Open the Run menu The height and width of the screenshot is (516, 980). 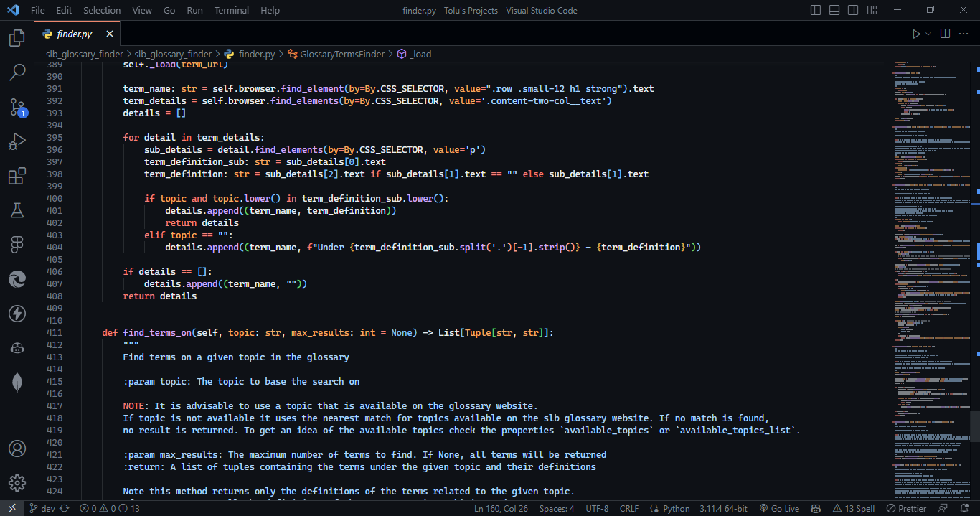(194, 10)
